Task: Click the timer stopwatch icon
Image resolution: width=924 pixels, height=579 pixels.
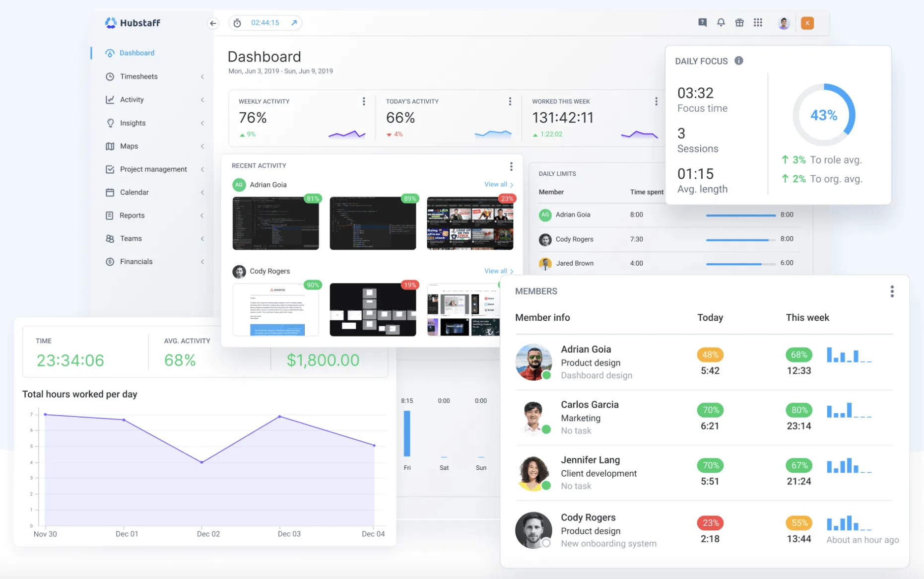Action: [x=237, y=23]
